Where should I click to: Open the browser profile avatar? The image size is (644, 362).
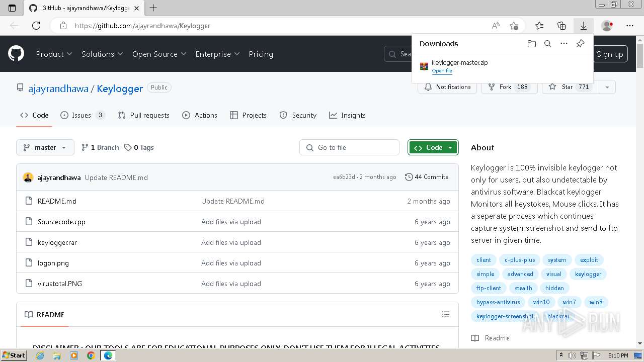tap(607, 26)
